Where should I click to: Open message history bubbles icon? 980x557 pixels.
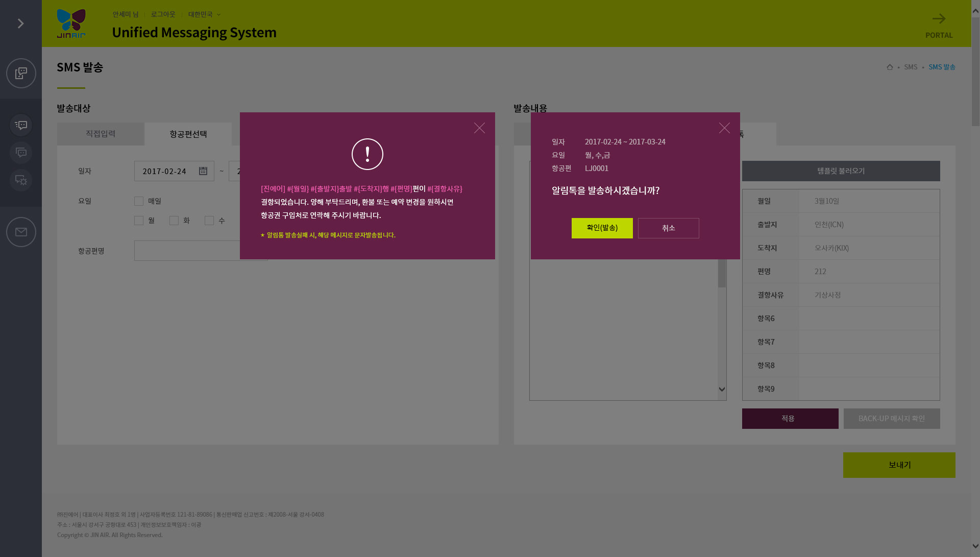[x=21, y=153]
